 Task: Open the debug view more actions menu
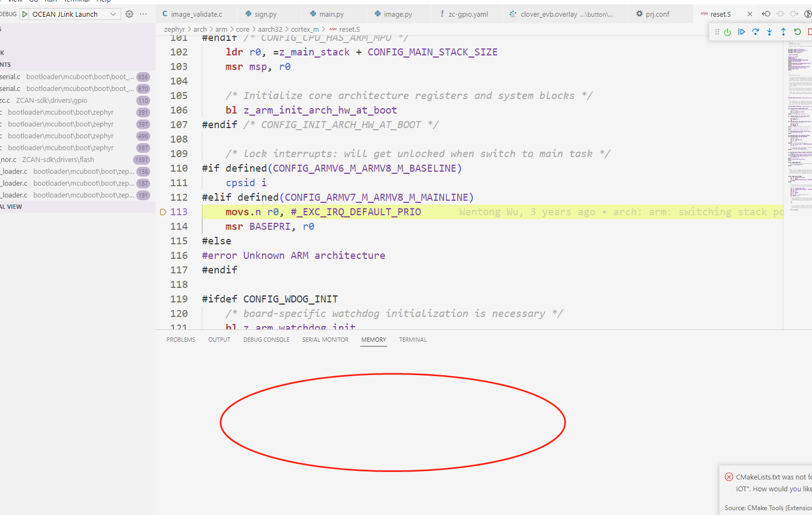143,14
